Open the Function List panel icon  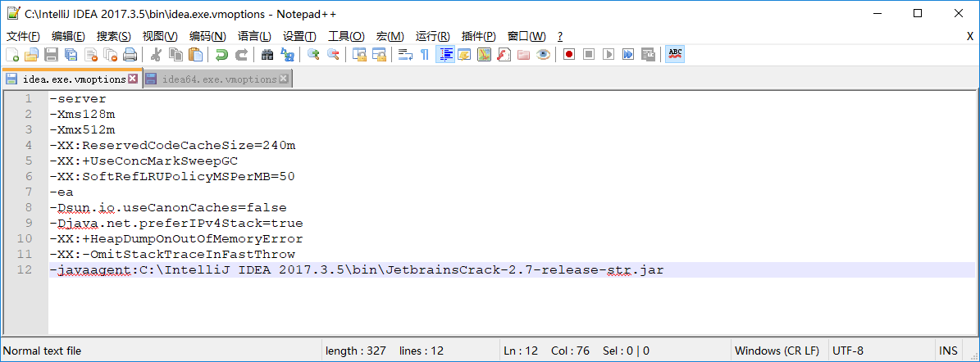pos(504,55)
